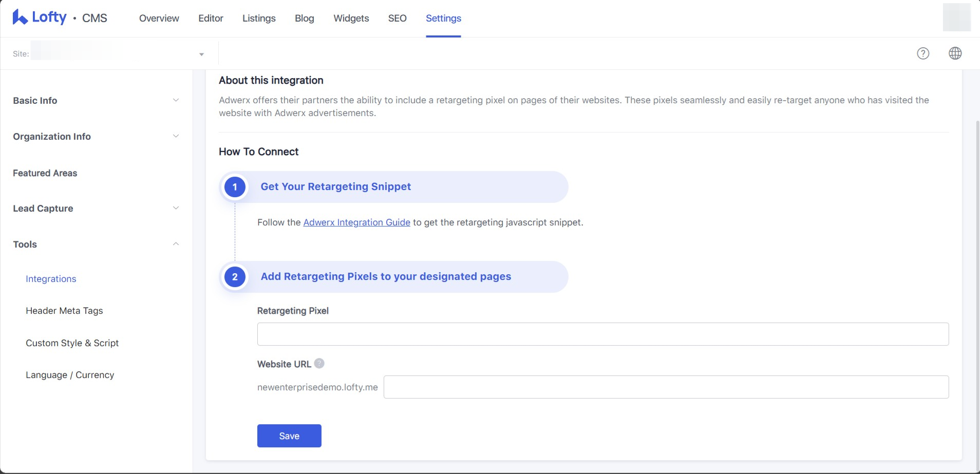Open the SEO tab

[x=397, y=18]
